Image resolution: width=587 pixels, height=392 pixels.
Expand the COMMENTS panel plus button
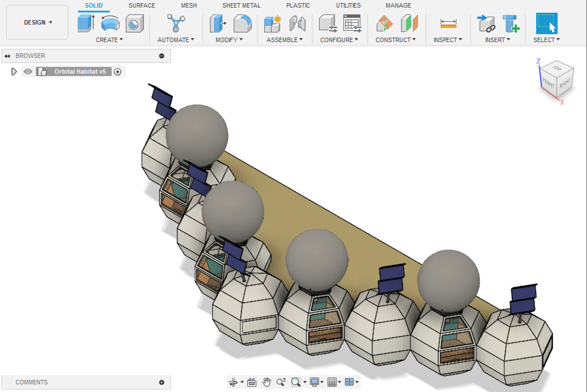coord(162,382)
